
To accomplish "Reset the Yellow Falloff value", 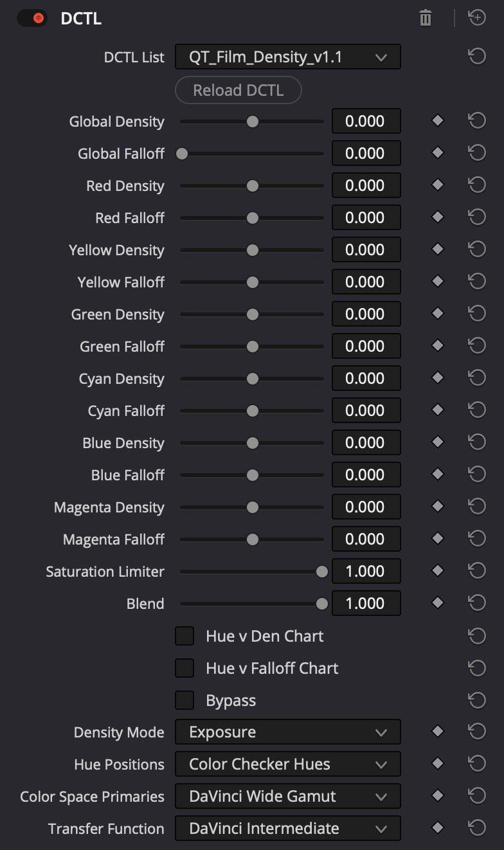I will [476, 282].
